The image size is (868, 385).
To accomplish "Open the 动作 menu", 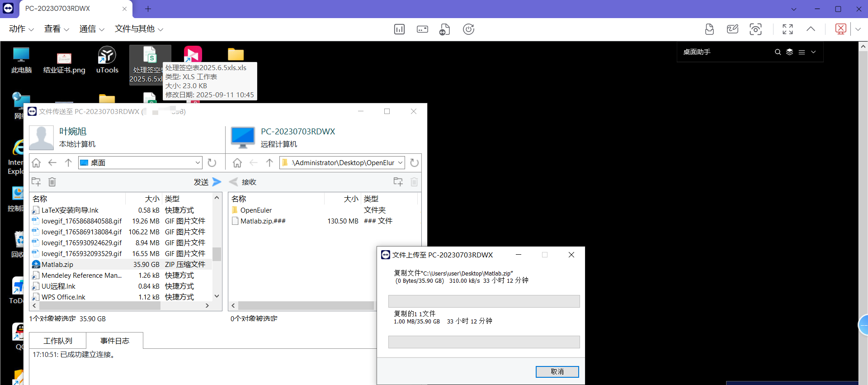I will click(21, 29).
